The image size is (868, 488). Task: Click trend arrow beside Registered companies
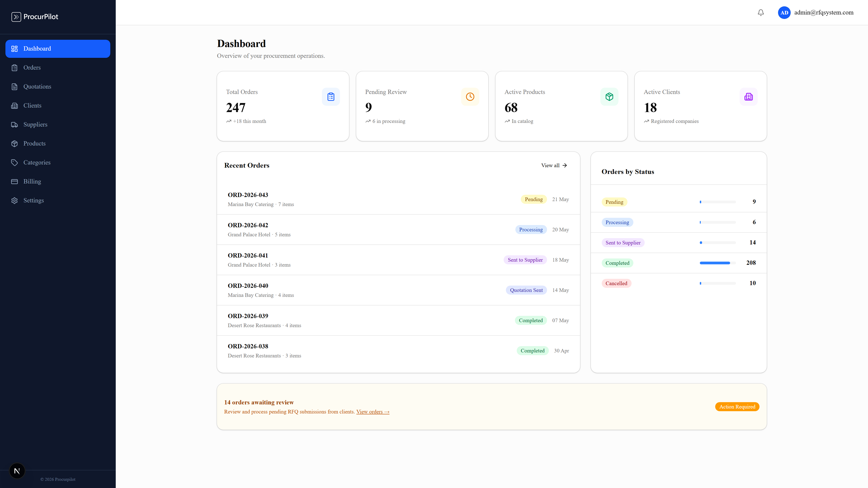click(x=646, y=121)
